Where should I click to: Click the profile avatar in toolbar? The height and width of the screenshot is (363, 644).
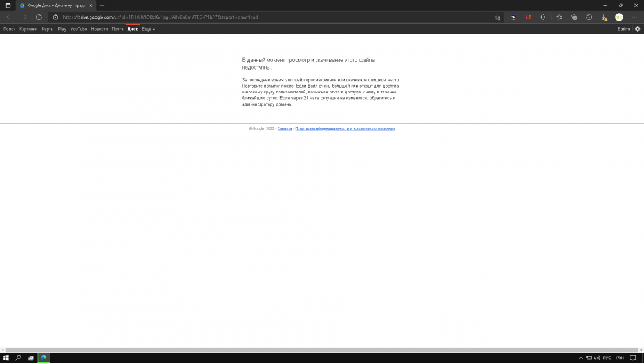[619, 17]
